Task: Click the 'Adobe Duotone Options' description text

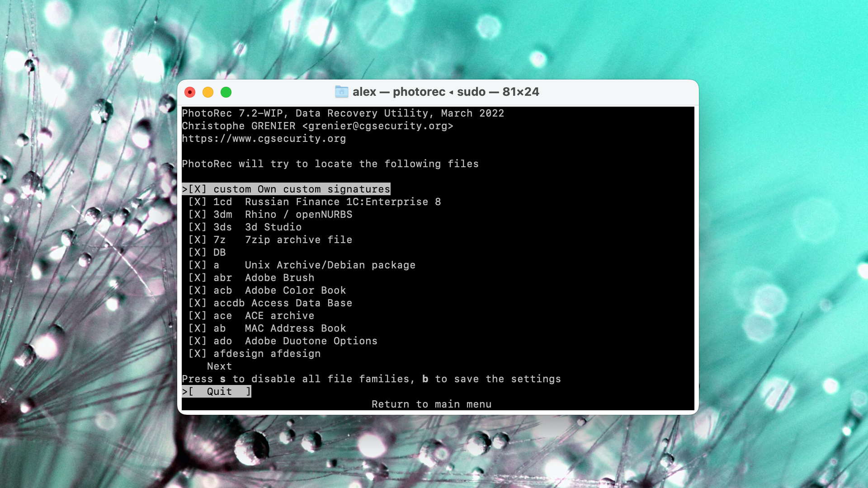Action: [x=311, y=341]
